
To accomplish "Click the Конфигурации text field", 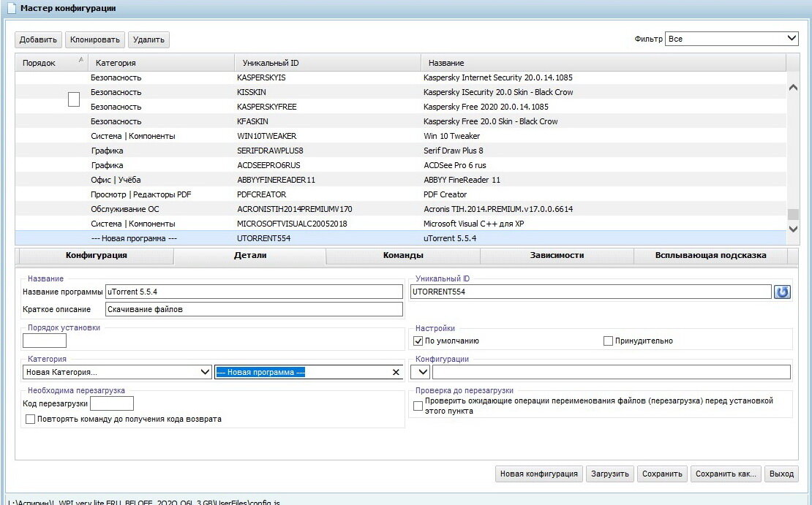I will [x=612, y=372].
